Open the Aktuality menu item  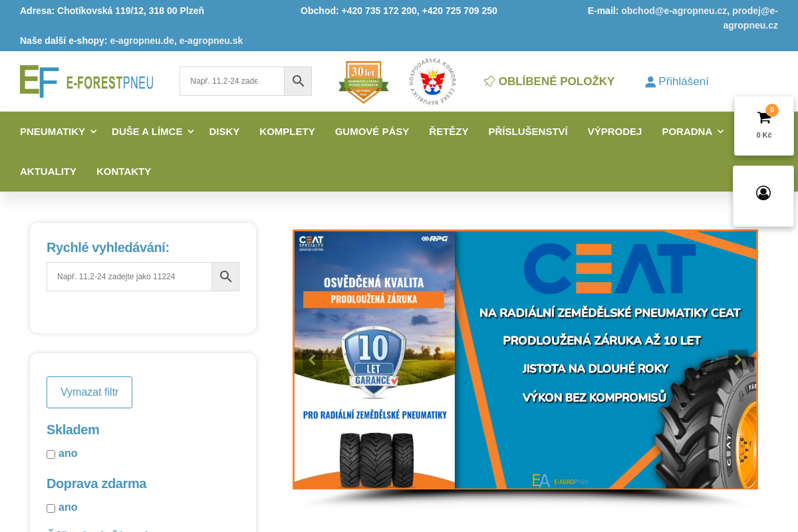[48, 172]
